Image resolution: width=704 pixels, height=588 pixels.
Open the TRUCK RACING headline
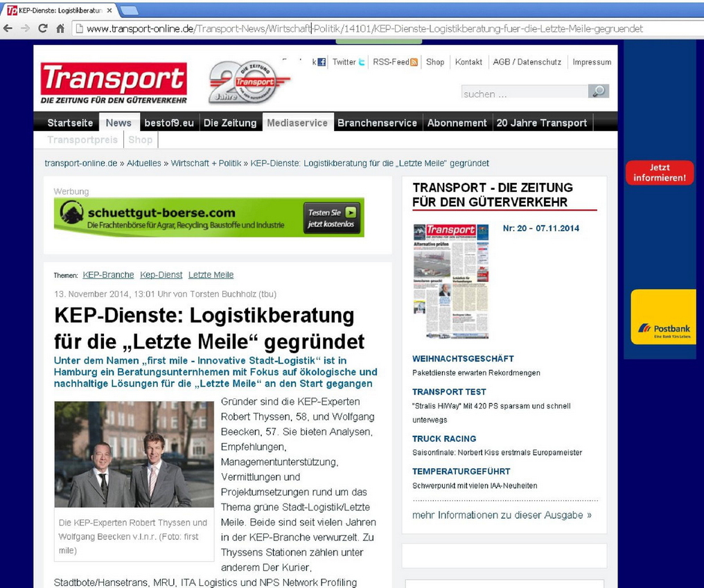coord(444,439)
